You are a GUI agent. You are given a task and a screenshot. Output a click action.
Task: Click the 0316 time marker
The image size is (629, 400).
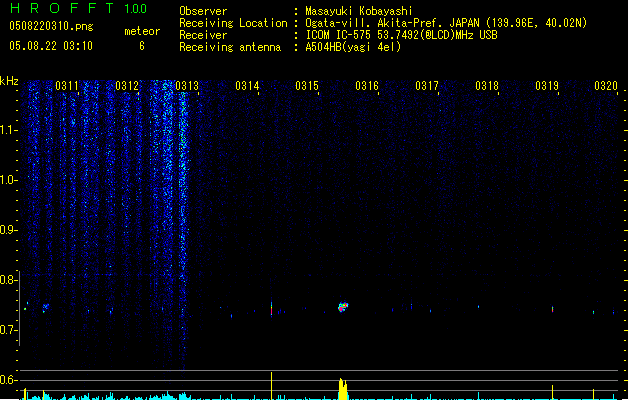click(367, 86)
